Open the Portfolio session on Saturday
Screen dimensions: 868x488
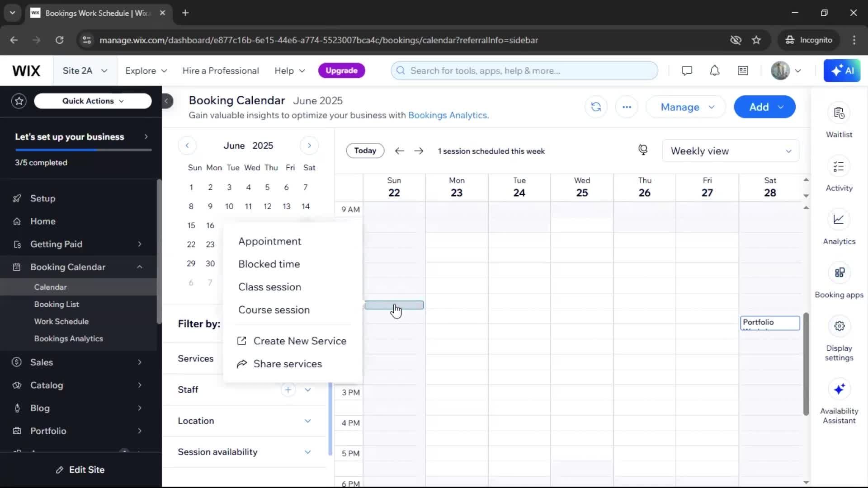tap(770, 323)
